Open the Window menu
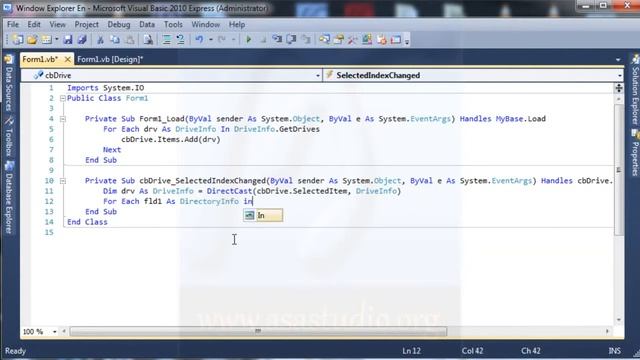 (x=205, y=24)
